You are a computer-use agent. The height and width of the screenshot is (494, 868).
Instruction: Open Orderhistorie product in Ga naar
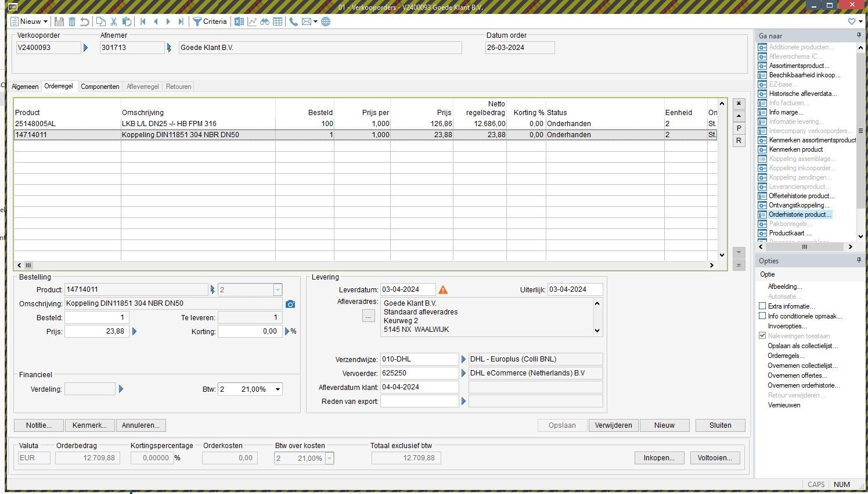pos(800,214)
